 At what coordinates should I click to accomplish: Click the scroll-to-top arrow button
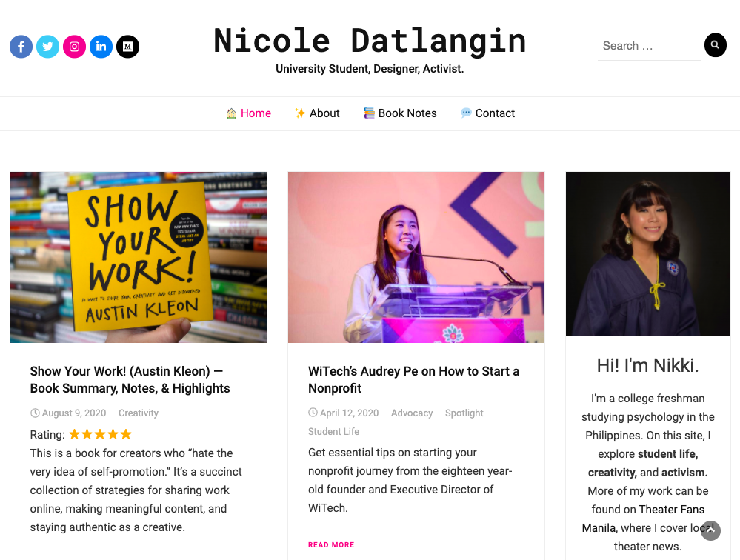[710, 531]
